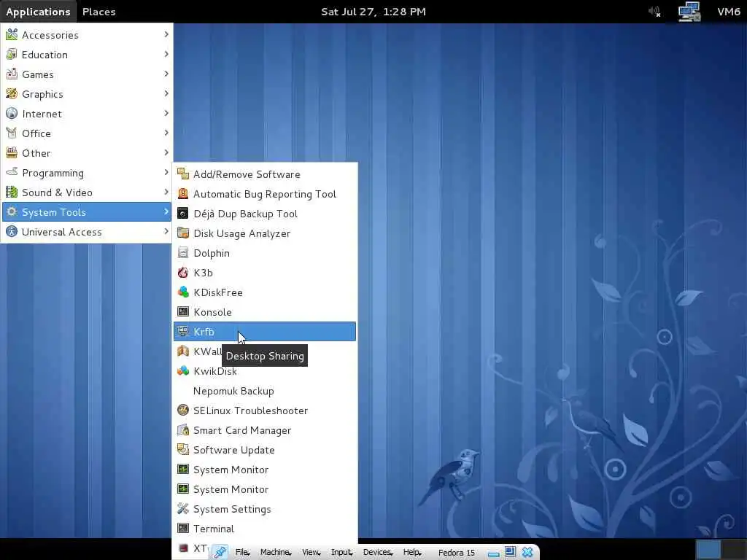This screenshot has width=747, height=560.
Task: Click the Games category icon
Action: click(x=12, y=74)
